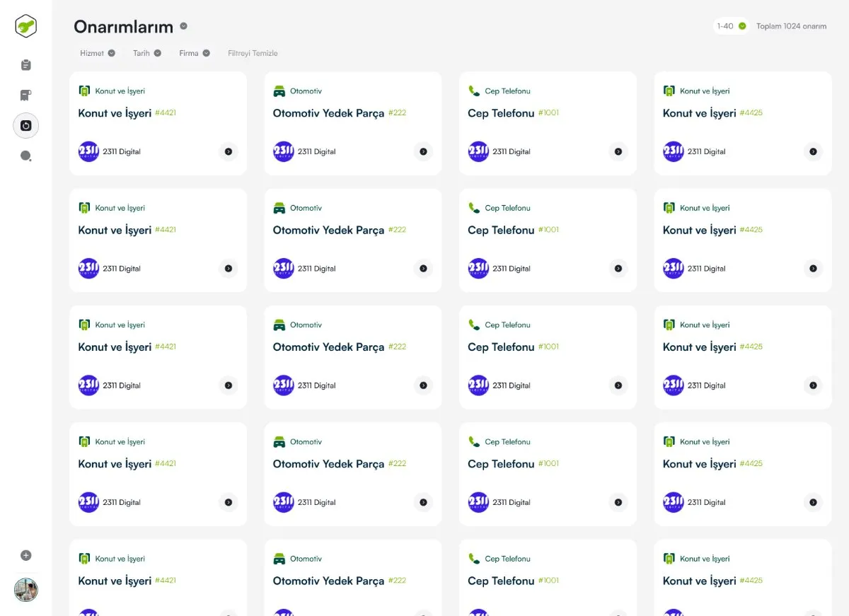The image size is (849, 616).
Task: Click the #4425 number in the first row
Action: [751, 113]
